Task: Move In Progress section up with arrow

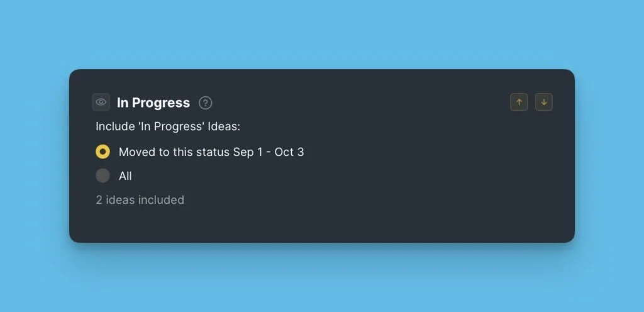Action: pos(519,102)
